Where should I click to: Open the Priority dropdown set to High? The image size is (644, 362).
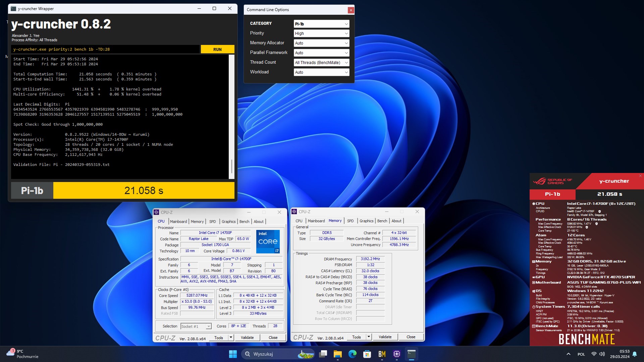[x=321, y=34]
